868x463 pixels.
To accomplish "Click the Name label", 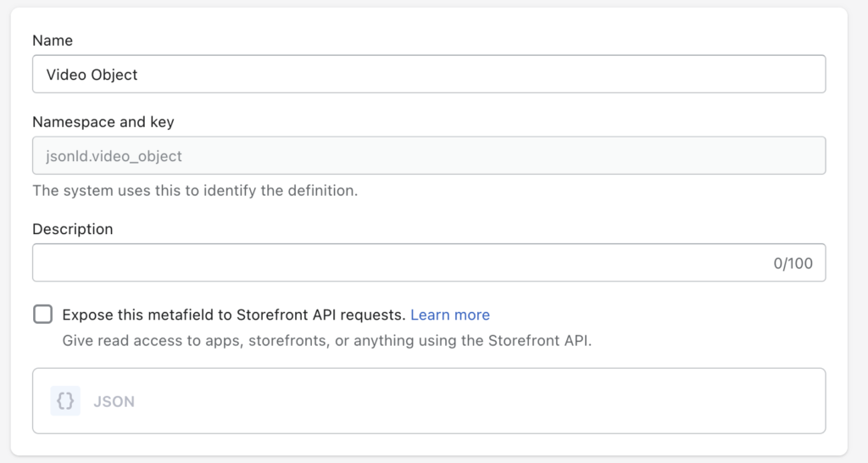I will pyautogui.click(x=53, y=41).
